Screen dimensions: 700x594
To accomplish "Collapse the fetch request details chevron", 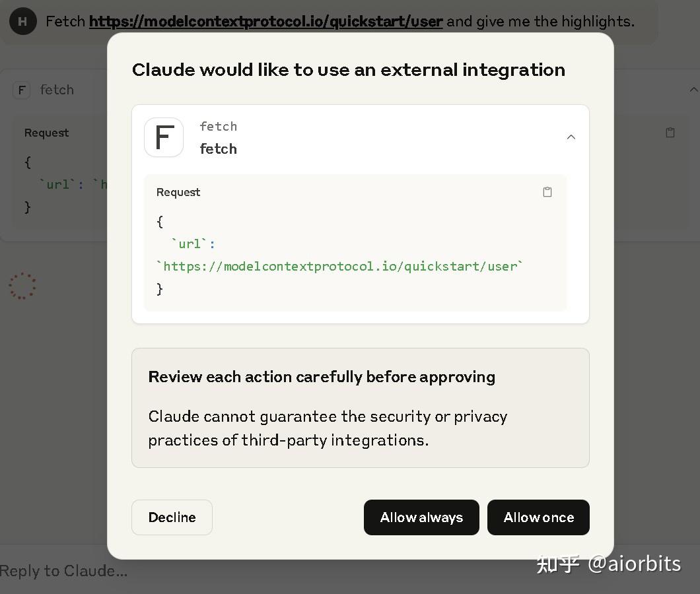I will tap(571, 137).
